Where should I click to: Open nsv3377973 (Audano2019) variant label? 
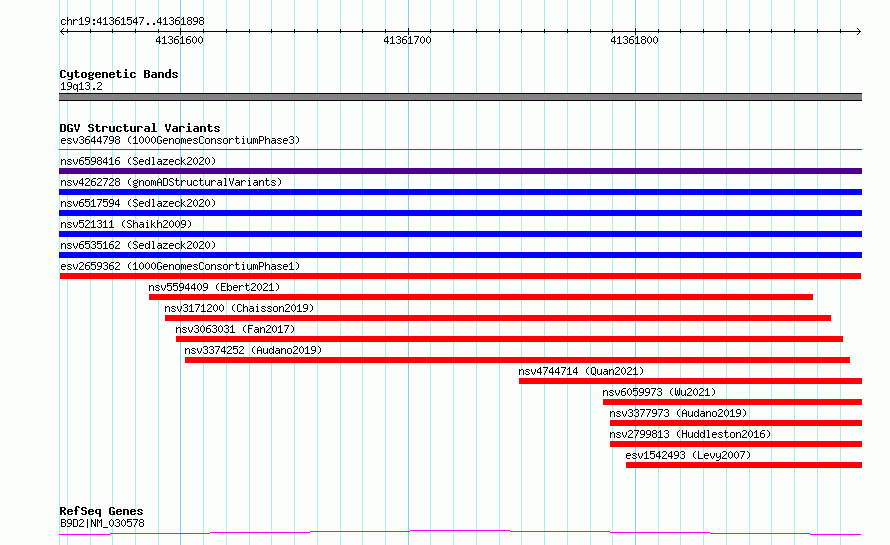(x=678, y=413)
